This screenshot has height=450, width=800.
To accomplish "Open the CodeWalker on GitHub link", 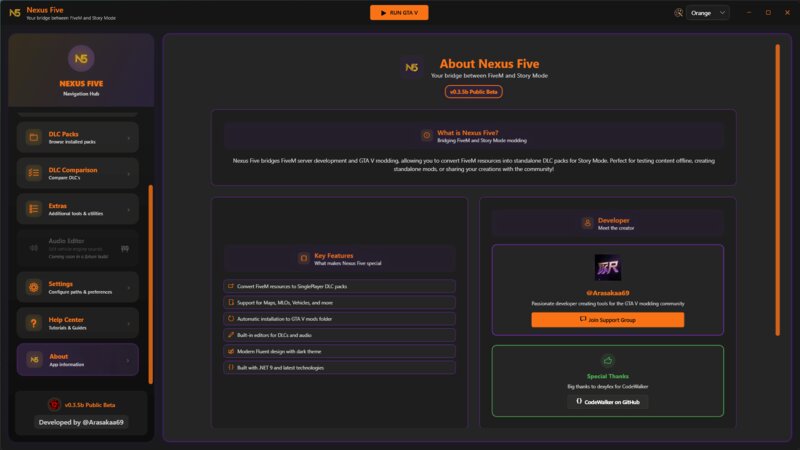I will [x=607, y=402].
